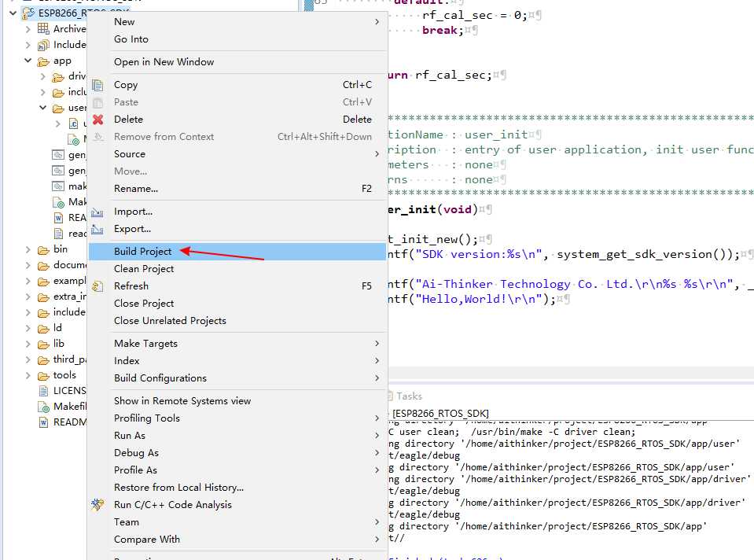754x560 pixels.
Task: Click the C source file icon under user
Action: [x=73, y=123]
